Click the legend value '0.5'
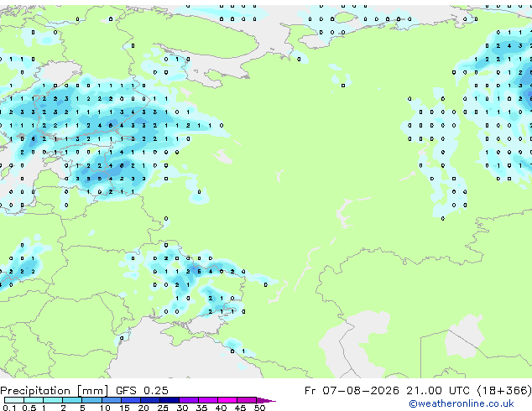Screen dimensions: 532x411 point(29,408)
